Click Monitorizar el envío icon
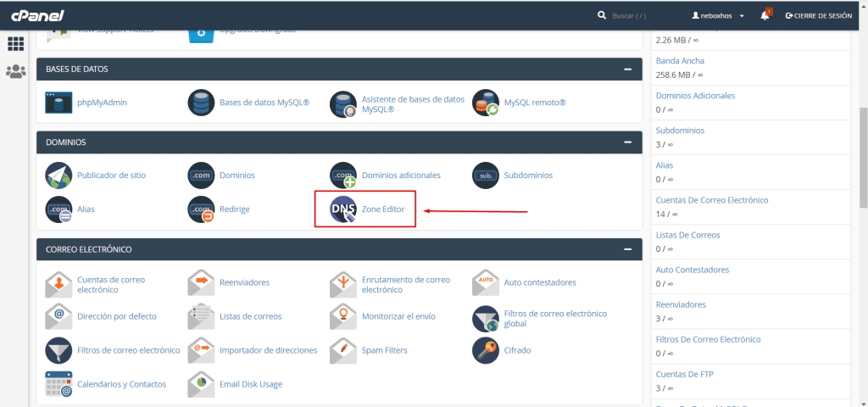Image resolution: width=868 pixels, height=407 pixels. [343, 317]
